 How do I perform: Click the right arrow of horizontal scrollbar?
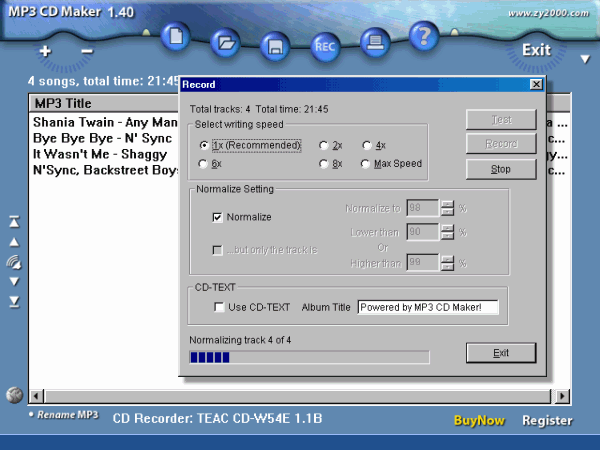click(562, 396)
